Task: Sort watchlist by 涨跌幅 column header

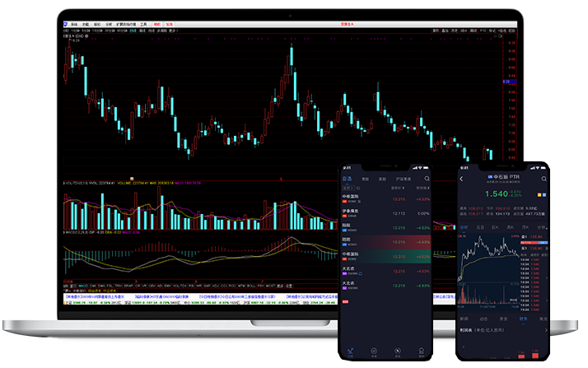Action: coord(422,189)
